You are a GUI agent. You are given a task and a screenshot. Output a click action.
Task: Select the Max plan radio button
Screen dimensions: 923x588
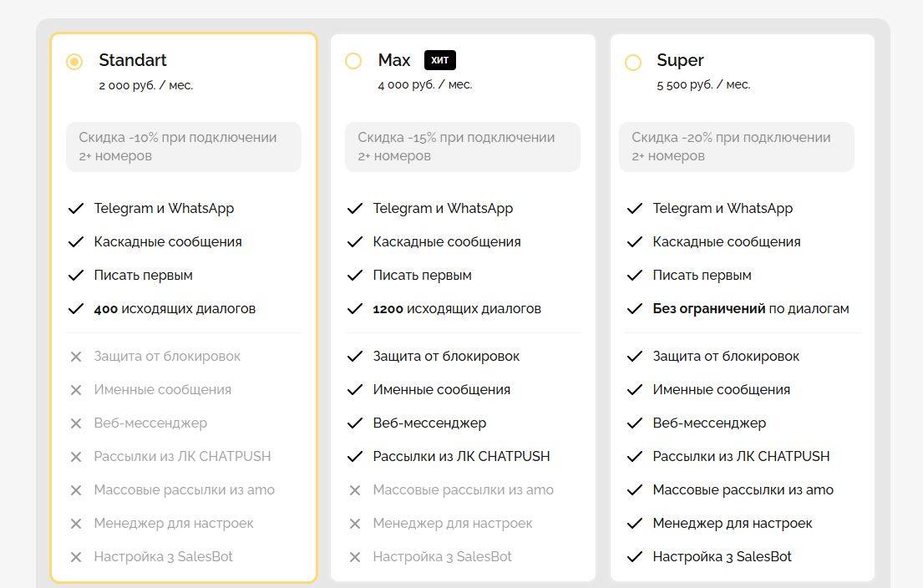click(353, 61)
